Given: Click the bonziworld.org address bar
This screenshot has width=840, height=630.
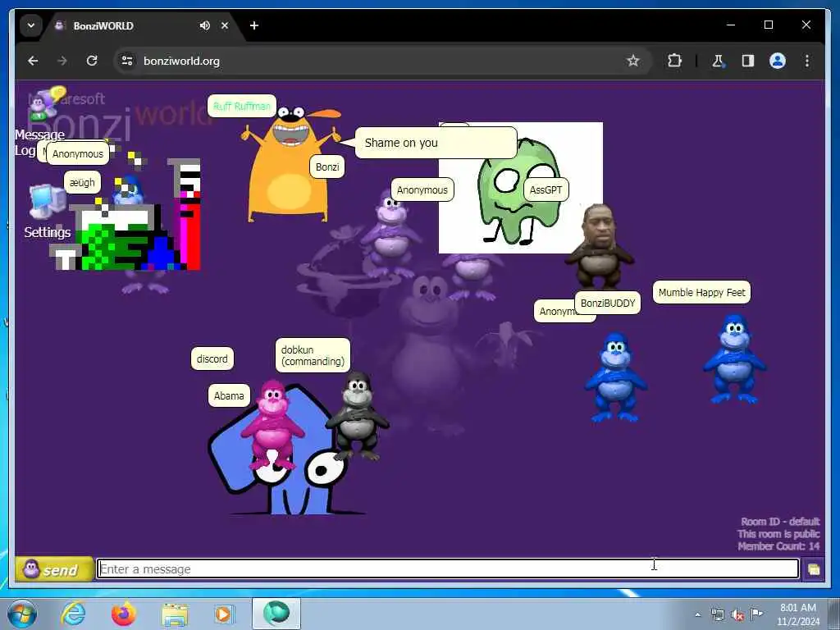Looking at the screenshot, I should click(382, 61).
